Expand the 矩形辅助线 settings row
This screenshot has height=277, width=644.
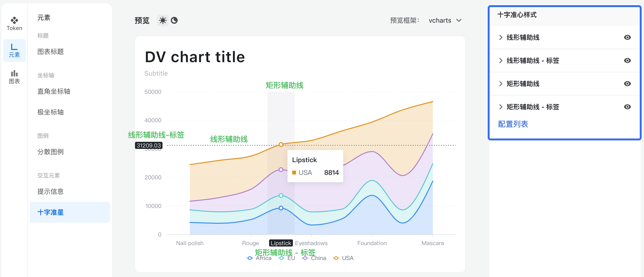tap(500, 84)
